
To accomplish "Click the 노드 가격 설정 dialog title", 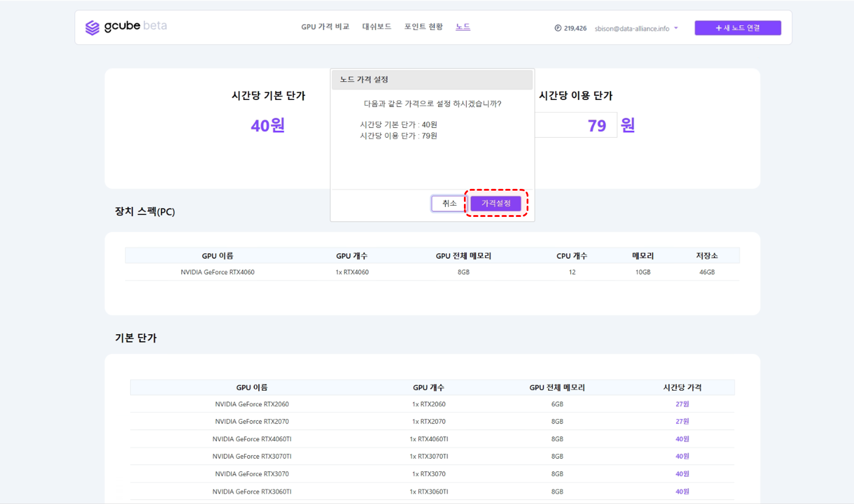I will click(x=364, y=80).
